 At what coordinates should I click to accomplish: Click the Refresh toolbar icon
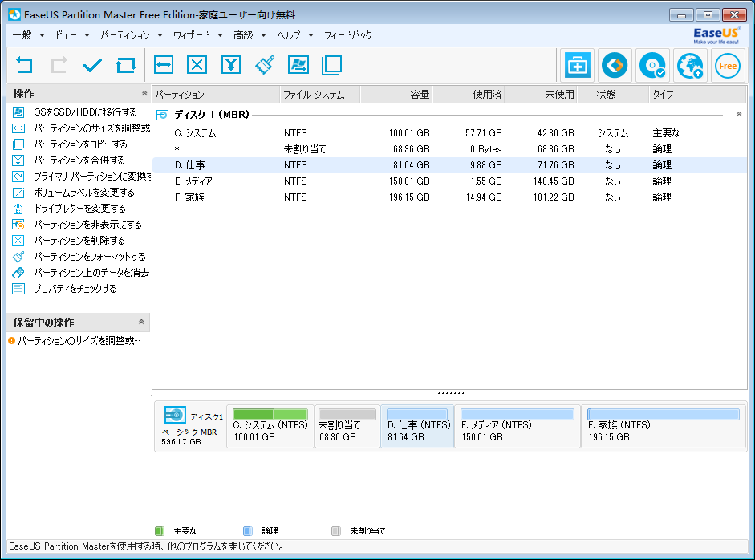click(126, 65)
